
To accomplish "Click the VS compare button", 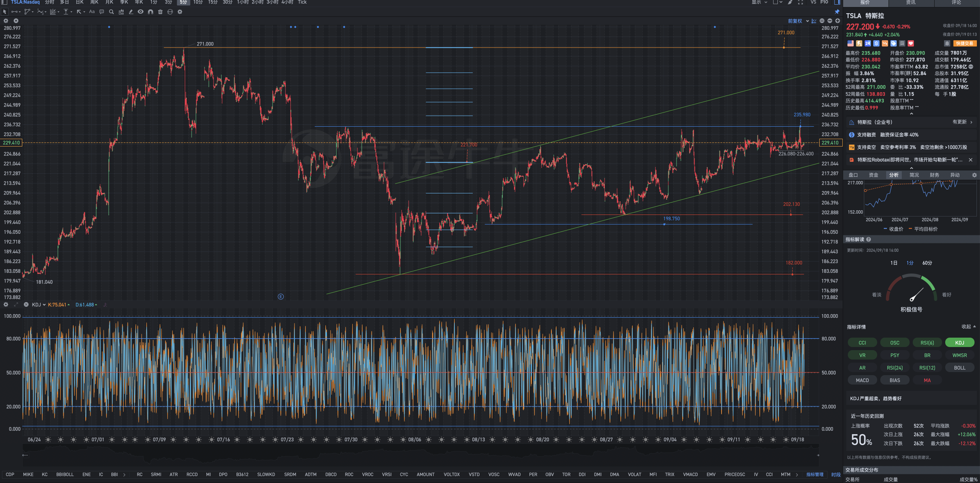I will [813, 2].
